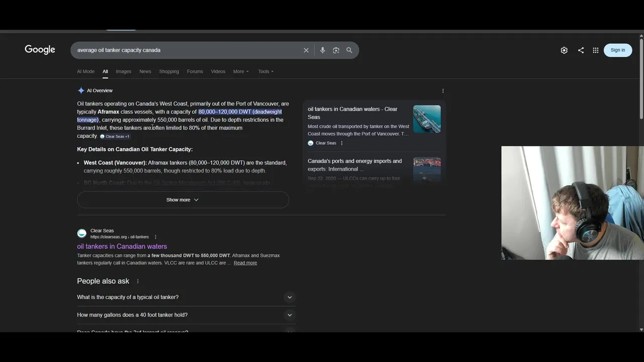Viewport: 644px width, 362px height.
Task: Switch to the Videos tab
Action: [218, 71]
